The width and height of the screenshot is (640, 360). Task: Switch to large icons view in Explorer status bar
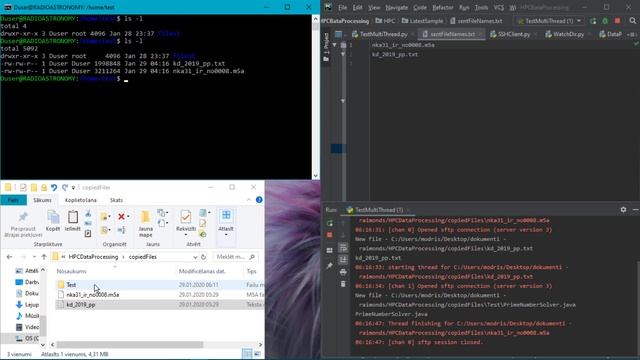click(257, 354)
